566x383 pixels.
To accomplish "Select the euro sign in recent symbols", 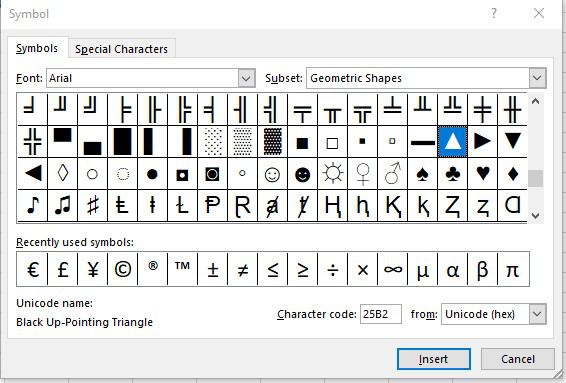I will point(32,269).
